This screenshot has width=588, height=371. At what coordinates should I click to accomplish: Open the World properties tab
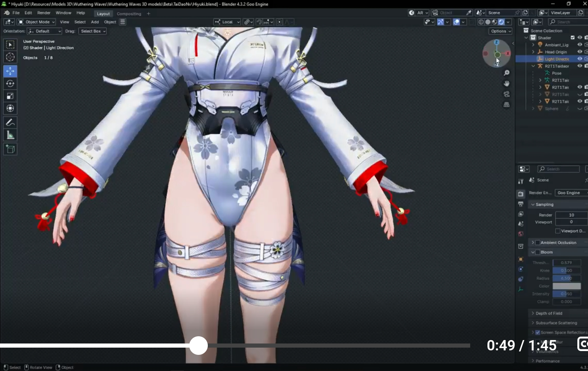pos(521,234)
